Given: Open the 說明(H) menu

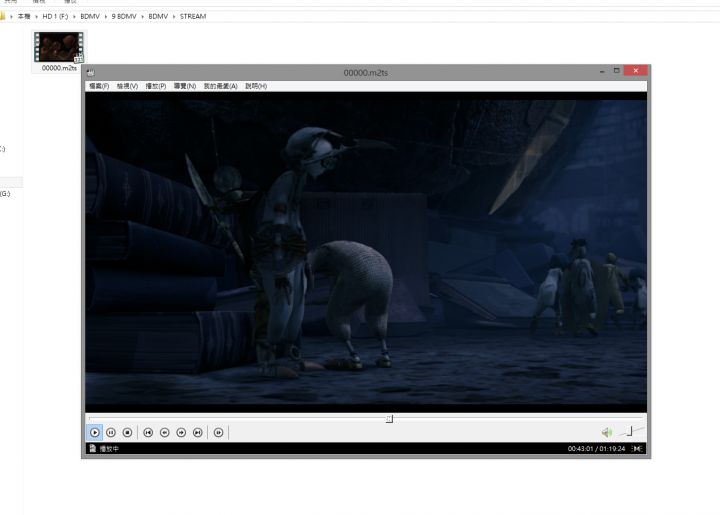Looking at the screenshot, I should tap(256, 86).
